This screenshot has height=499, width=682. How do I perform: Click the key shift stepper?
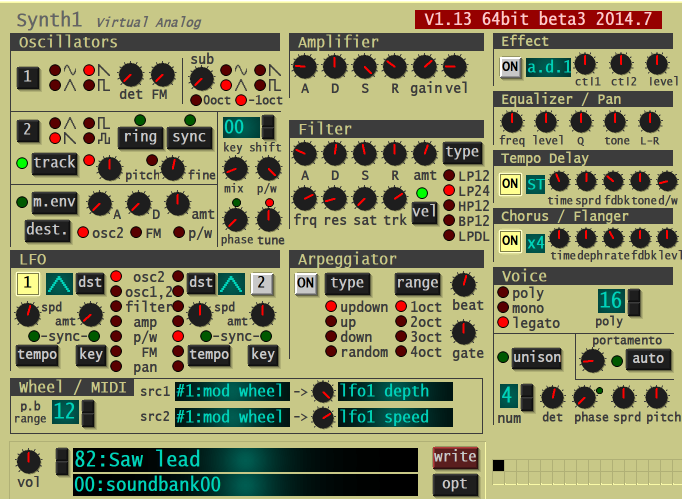[268, 127]
